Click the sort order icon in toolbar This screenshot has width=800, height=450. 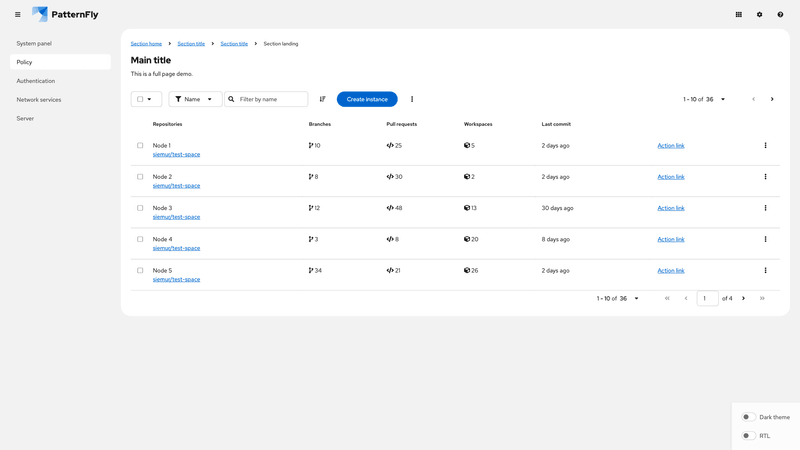pyautogui.click(x=322, y=99)
